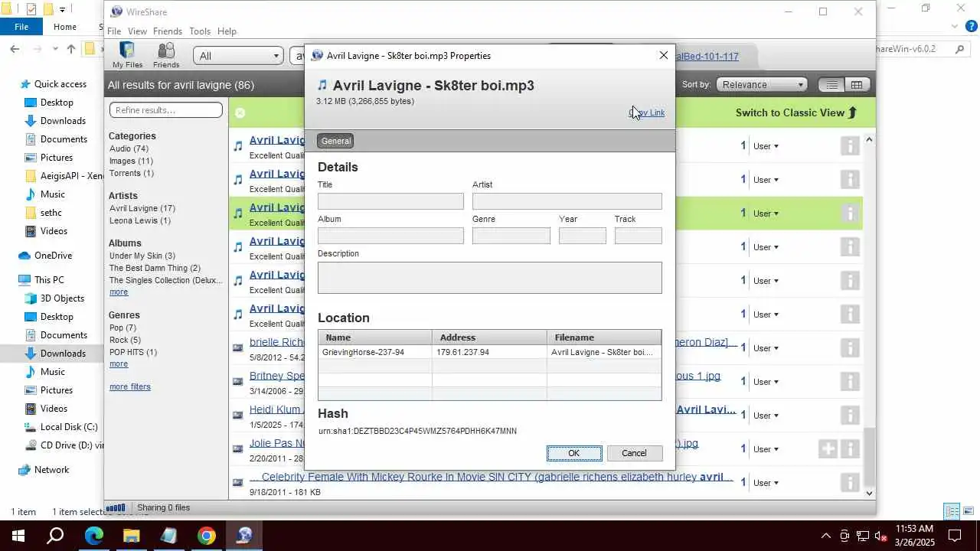This screenshot has height=551, width=980.
Task: Click Explorer up-one-level arrow
Action: [x=71, y=49]
